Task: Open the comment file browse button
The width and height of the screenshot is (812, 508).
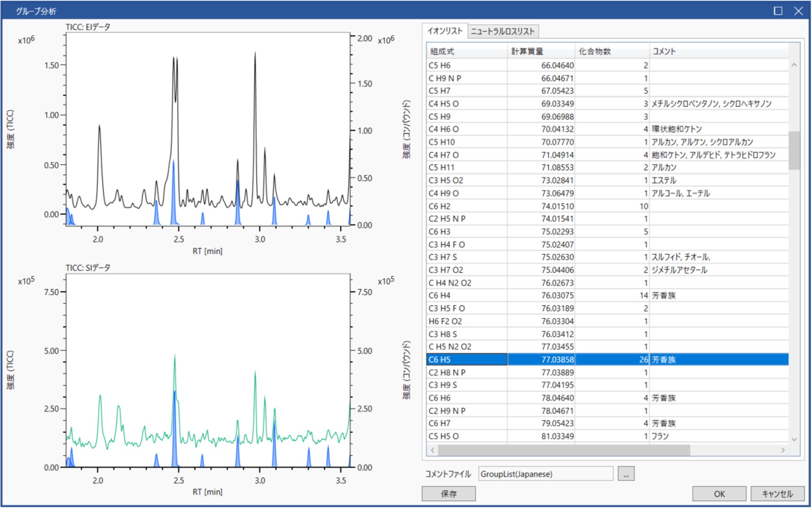Action: [626, 474]
